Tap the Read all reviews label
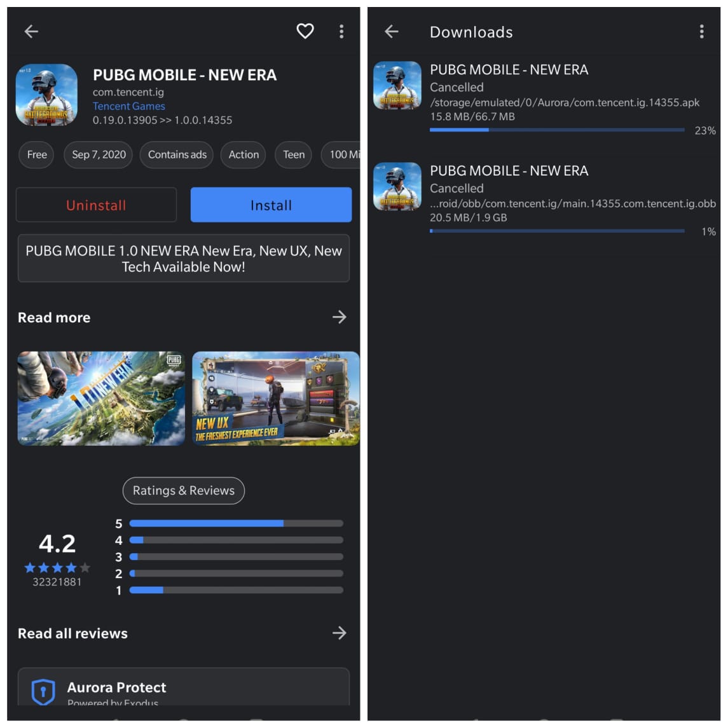This screenshot has height=728, width=728. click(x=72, y=633)
